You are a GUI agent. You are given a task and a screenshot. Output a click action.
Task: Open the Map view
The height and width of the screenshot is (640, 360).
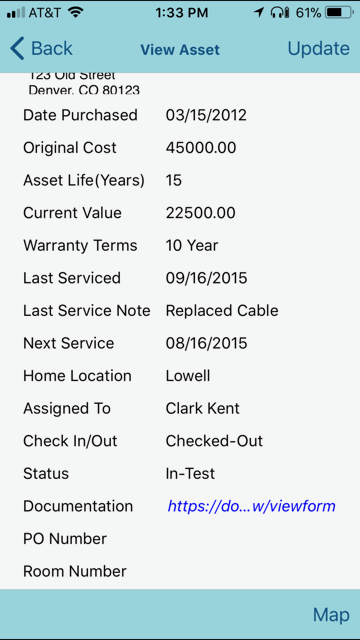click(331, 615)
